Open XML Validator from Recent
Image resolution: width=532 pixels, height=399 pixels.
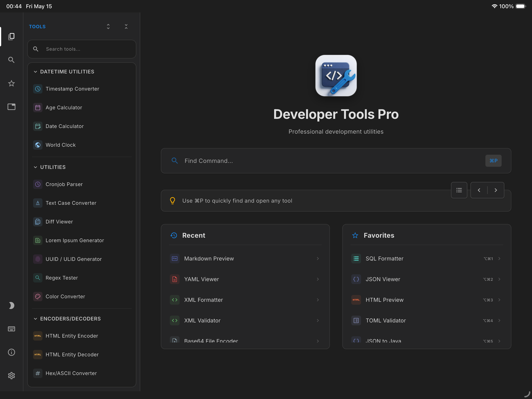(x=245, y=320)
